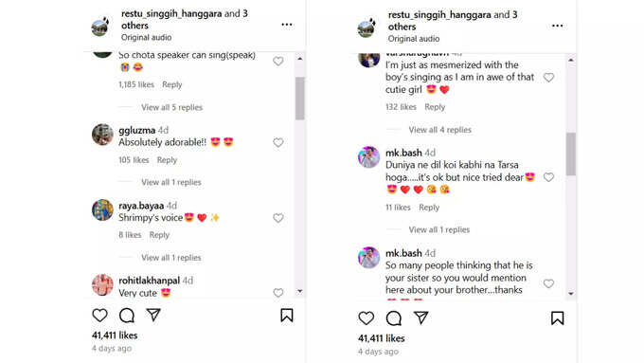Image resolution: width=644 pixels, height=363 pixels.
Task: Save post with bookmark icon in left panel
Action: (287, 316)
